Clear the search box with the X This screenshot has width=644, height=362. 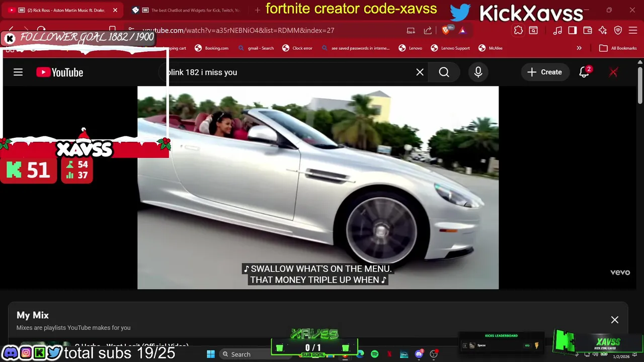420,72
